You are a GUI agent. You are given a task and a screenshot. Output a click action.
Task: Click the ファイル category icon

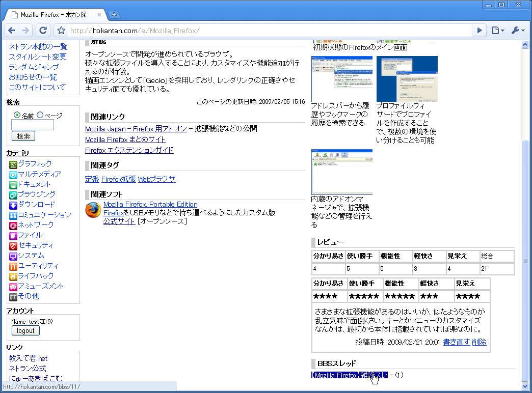click(x=13, y=236)
